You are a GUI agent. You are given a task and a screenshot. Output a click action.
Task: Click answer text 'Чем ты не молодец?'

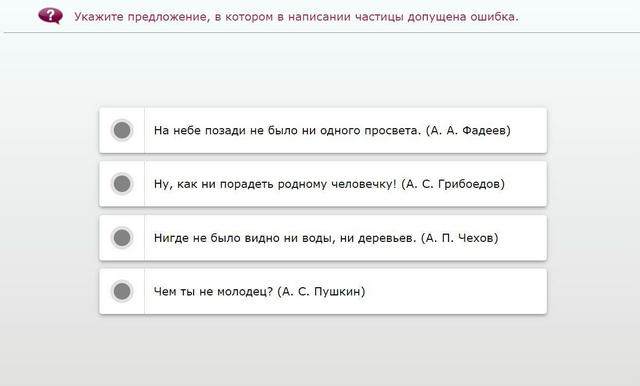[213, 291]
